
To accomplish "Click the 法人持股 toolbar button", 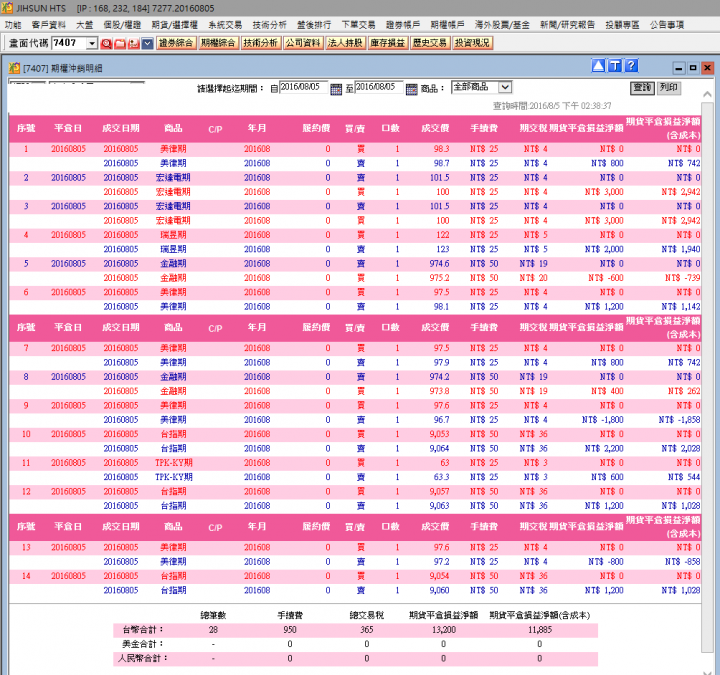I will coord(345,43).
